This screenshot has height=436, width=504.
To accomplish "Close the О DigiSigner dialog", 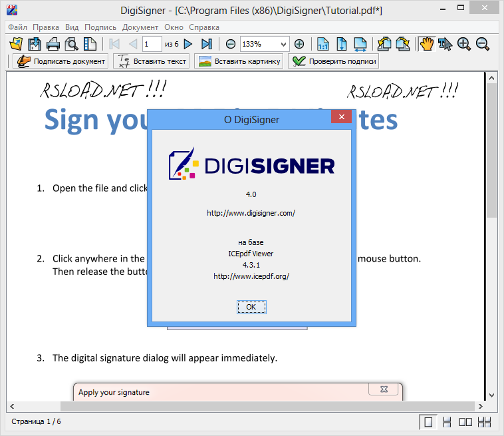I will click(x=341, y=116).
